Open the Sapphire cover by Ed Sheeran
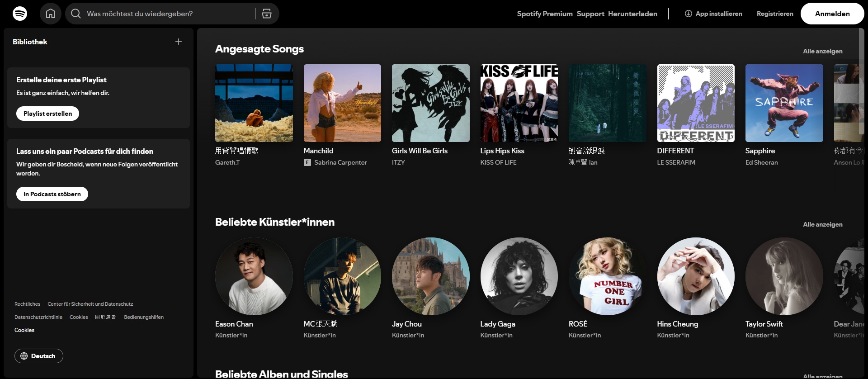This screenshot has width=868, height=379. pyautogui.click(x=784, y=103)
